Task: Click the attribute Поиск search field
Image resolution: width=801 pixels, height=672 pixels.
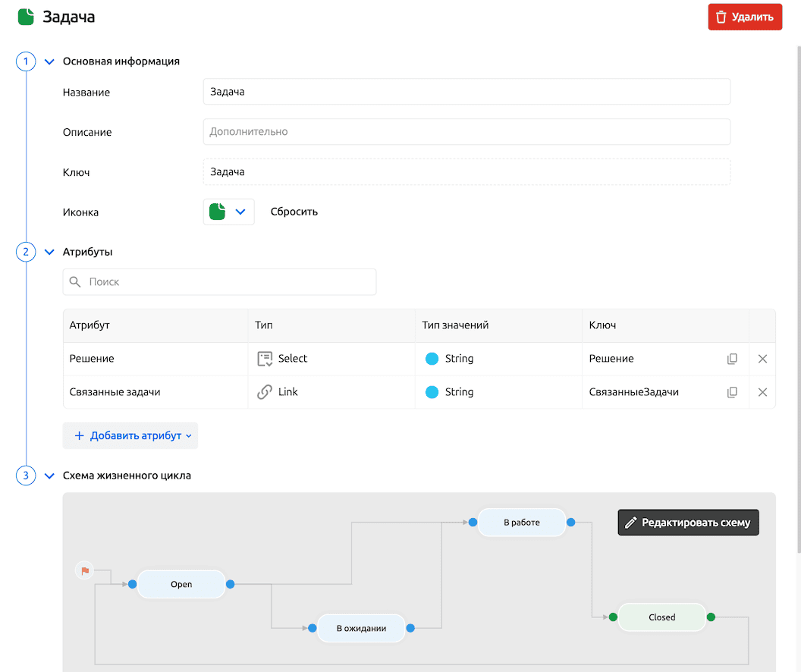Action: (220, 282)
